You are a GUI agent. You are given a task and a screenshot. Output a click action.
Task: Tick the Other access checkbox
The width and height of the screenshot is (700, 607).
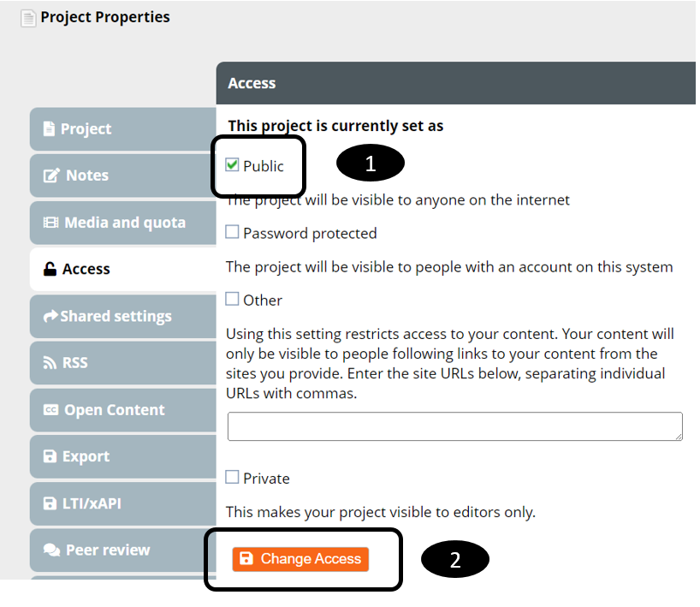click(233, 299)
